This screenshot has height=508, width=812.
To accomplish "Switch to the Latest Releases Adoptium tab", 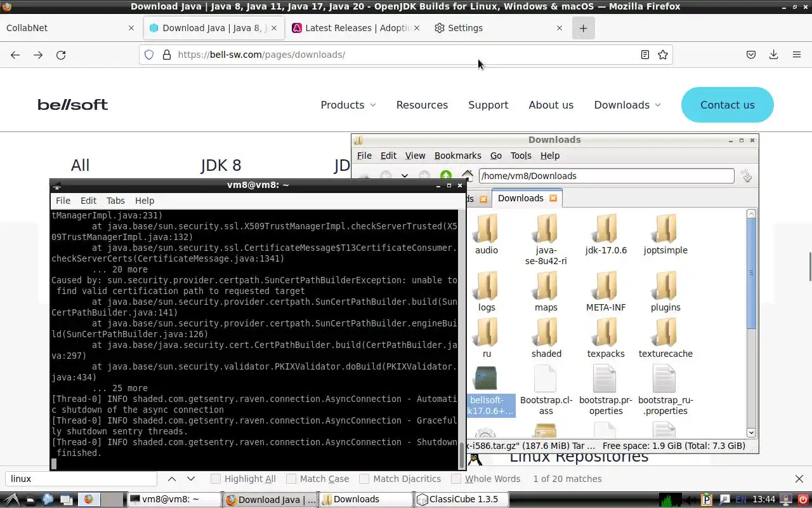I will [357, 28].
